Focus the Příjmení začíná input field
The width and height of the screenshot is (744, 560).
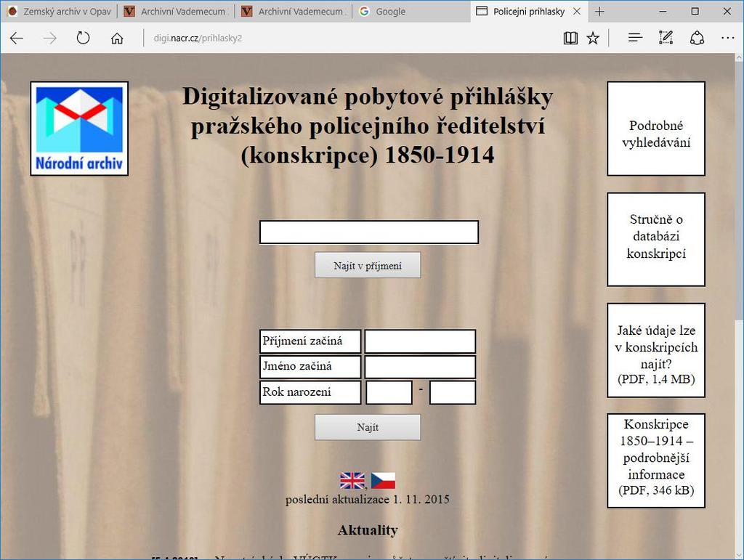point(420,341)
